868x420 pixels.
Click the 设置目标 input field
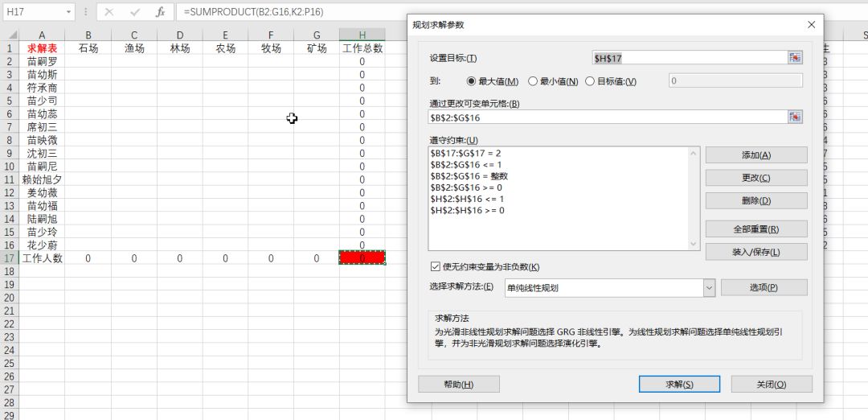pos(690,58)
